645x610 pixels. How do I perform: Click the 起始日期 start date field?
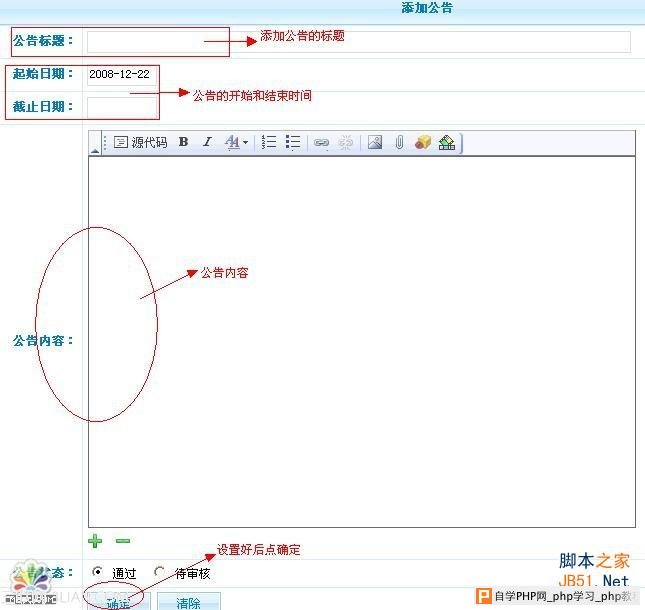click(x=122, y=75)
